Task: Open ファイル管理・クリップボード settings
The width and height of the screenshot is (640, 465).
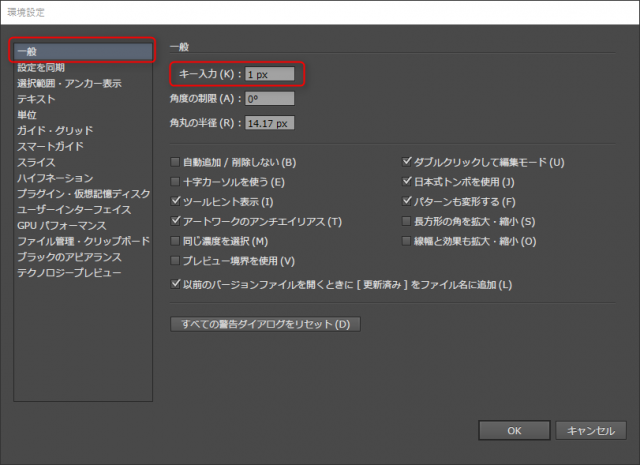Action: point(82,241)
